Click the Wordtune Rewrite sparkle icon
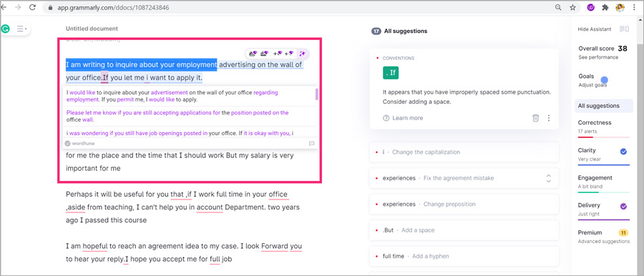This screenshot has width=644, height=276. click(302, 54)
